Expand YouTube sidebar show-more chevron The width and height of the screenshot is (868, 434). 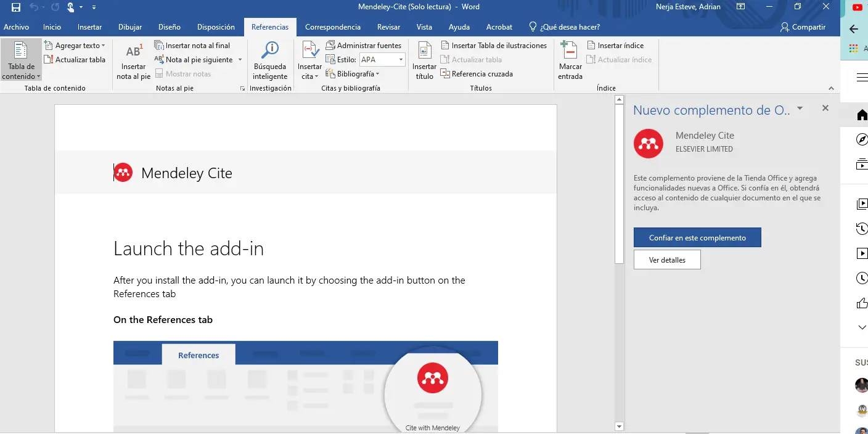(x=862, y=327)
